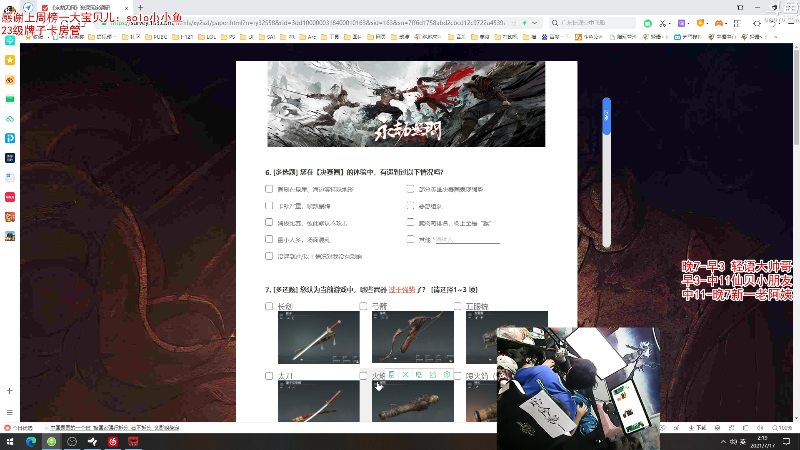The height and width of the screenshot is (450, 800).
Task: Click the 太刀 katana thumbnail image
Action: 318,401
